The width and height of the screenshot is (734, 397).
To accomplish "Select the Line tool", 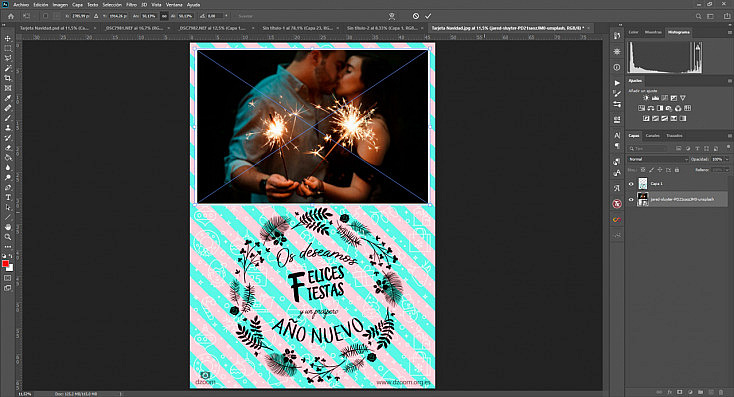I will (7, 217).
